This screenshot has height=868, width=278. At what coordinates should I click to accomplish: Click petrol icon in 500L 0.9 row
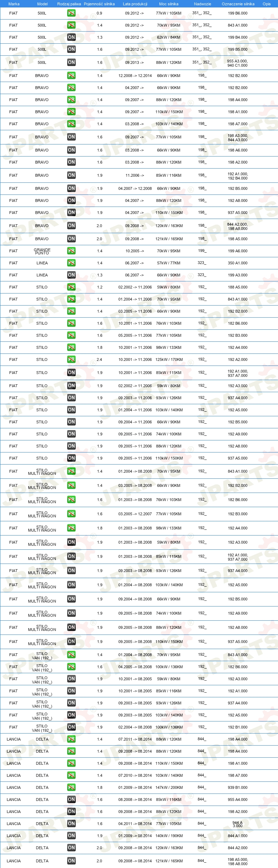71,13
